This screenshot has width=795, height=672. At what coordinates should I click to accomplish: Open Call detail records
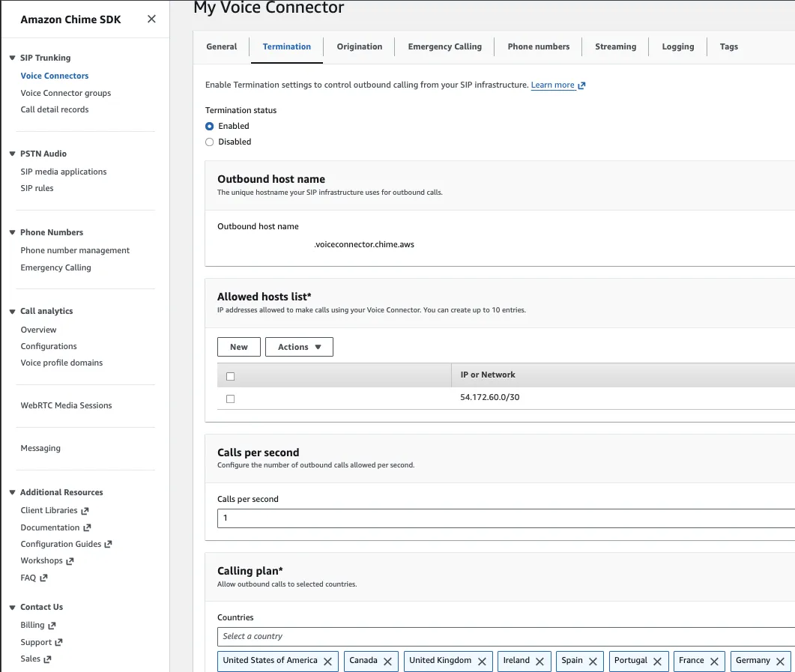coord(54,109)
